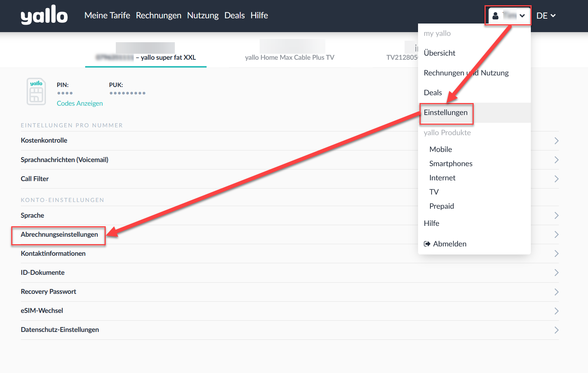The image size is (588, 373).
Task: Open Sprachnachrichten (Voicemail) settings
Action: [290, 160]
